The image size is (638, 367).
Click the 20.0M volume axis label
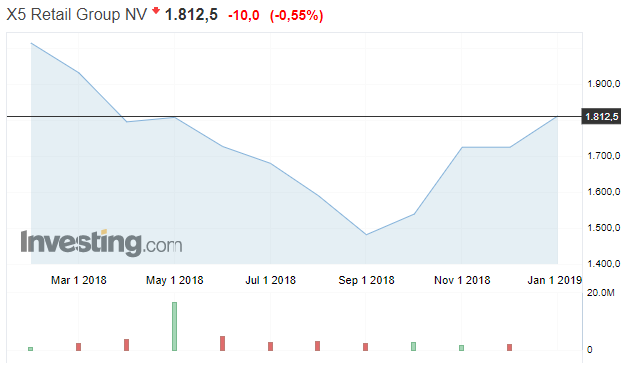click(x=601, y=293)
